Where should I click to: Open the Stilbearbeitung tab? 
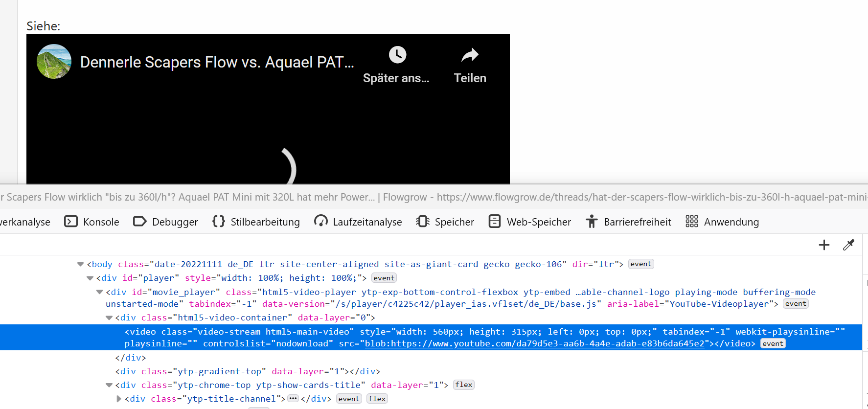pos(256,222)
